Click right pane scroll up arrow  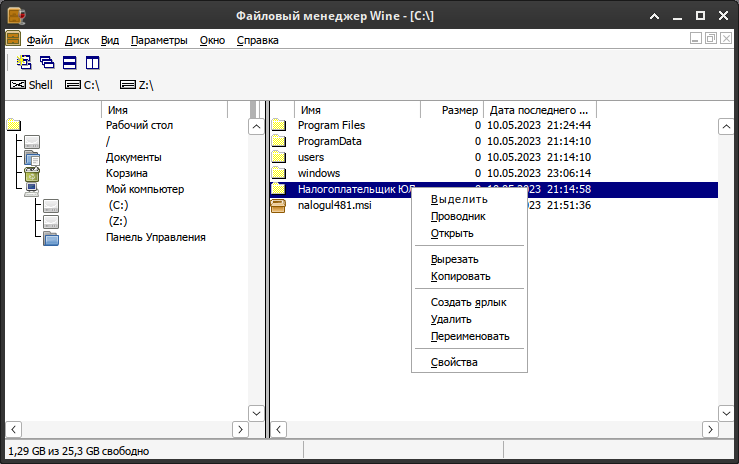coord(726,127)
